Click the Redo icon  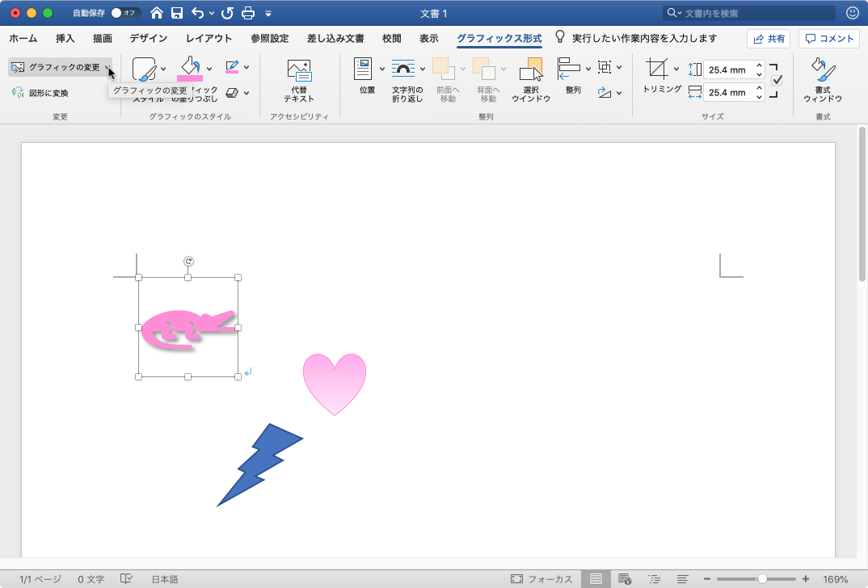click(x=227, y=13)
